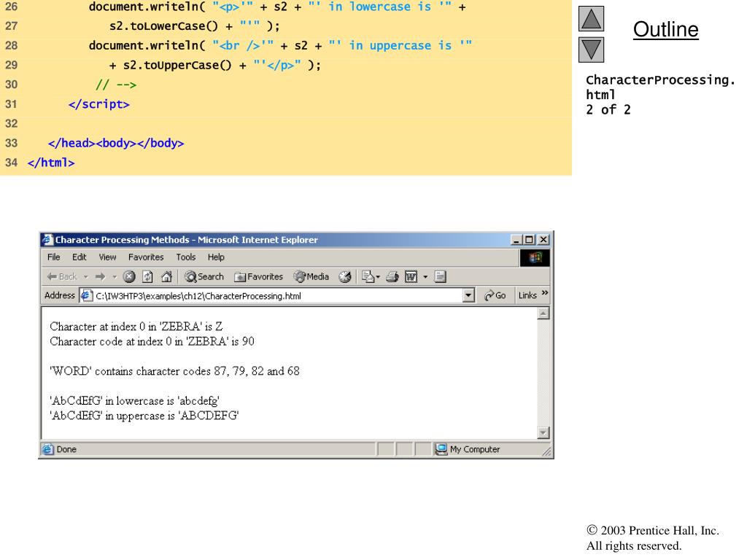747x560 pixels.
Task: Click the Stop loading icon
Action: [129, 276]
